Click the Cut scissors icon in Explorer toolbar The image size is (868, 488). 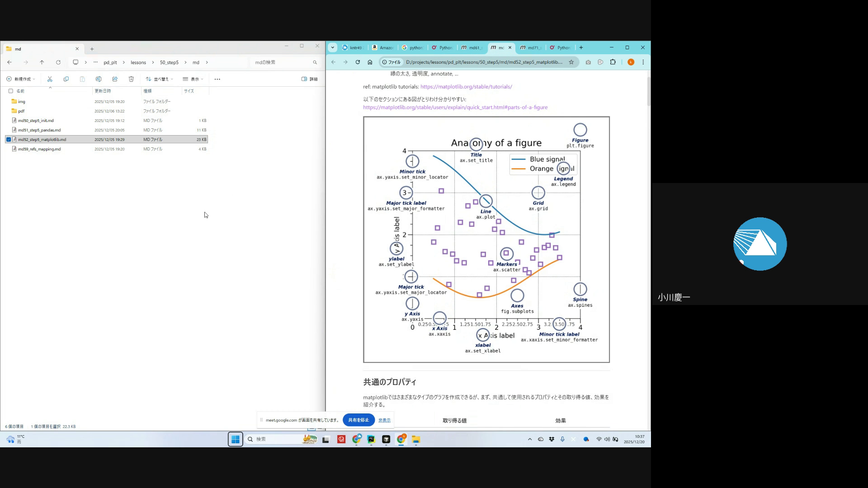(50, 79)
